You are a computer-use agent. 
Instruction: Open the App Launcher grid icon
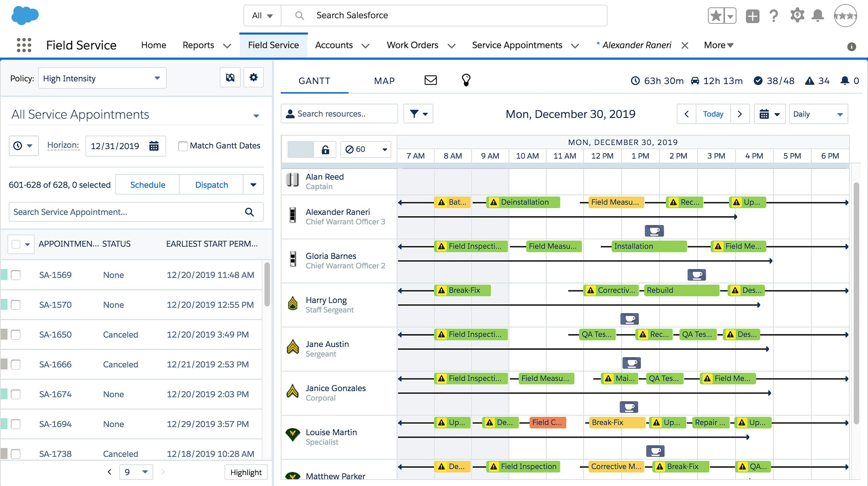pos(24,45)
